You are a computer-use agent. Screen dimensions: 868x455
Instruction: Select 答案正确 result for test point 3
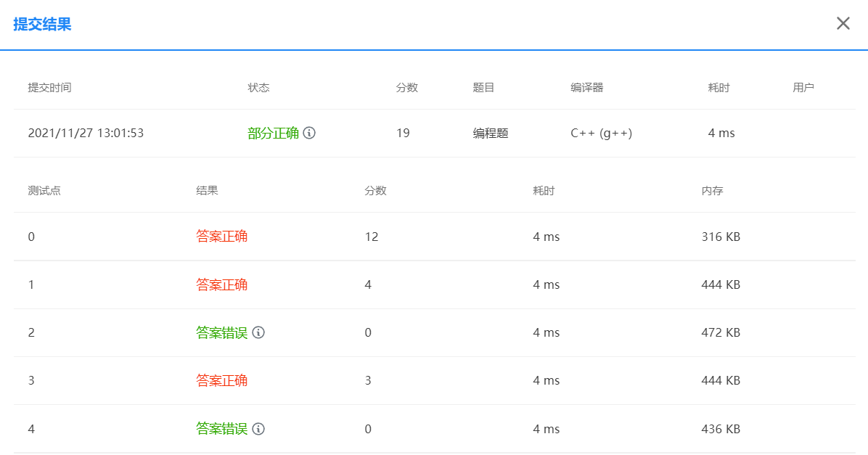point(221,380)
